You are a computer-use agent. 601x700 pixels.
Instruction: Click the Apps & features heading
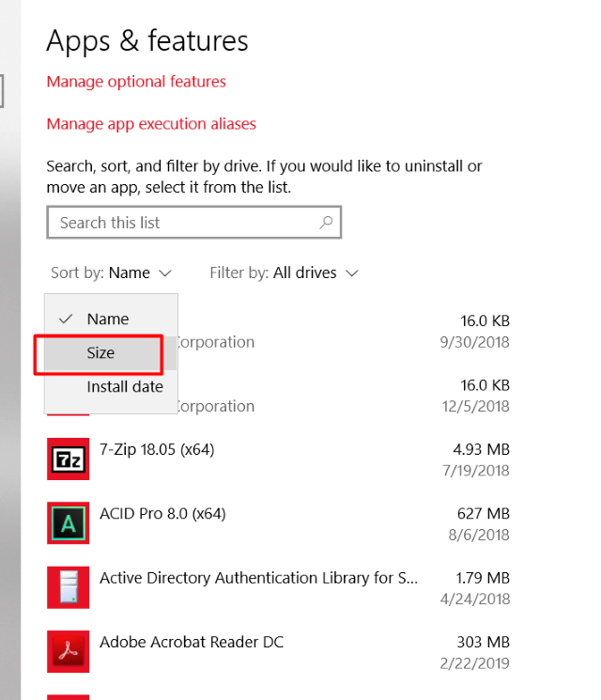[x=147, y=41]
